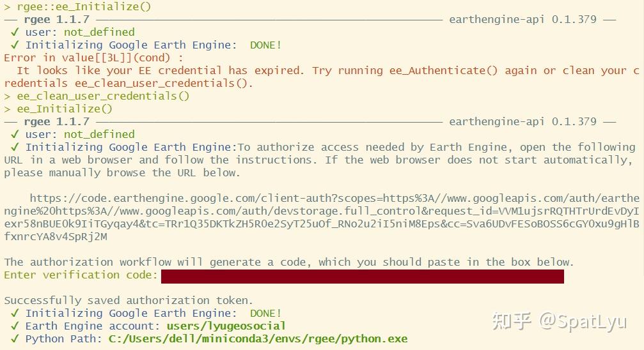The width and height of the screenshot is (644, 350).
Task: Click the prompt arrow before ee_clean_user_credentials()
Action: [7, 96]
